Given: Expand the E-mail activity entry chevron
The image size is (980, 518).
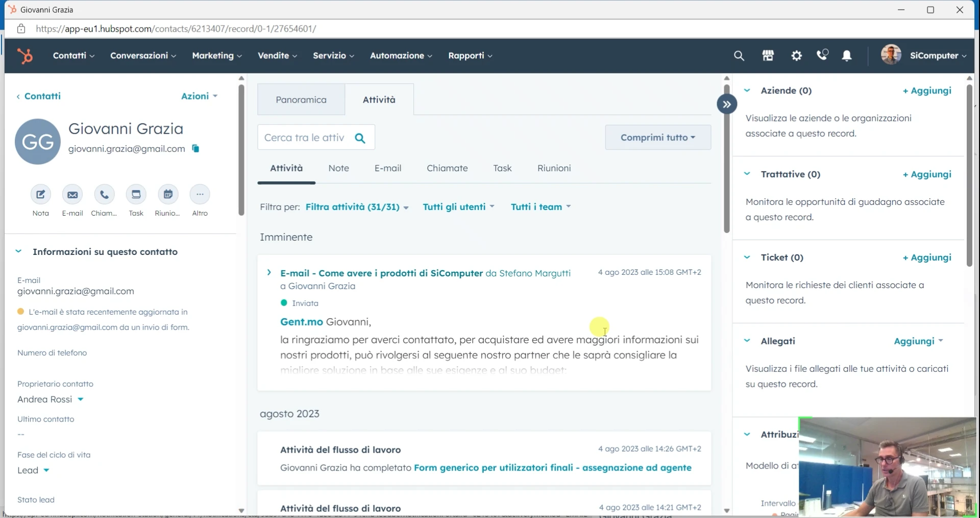Looking at the screenshot, I should click(269, 273).
